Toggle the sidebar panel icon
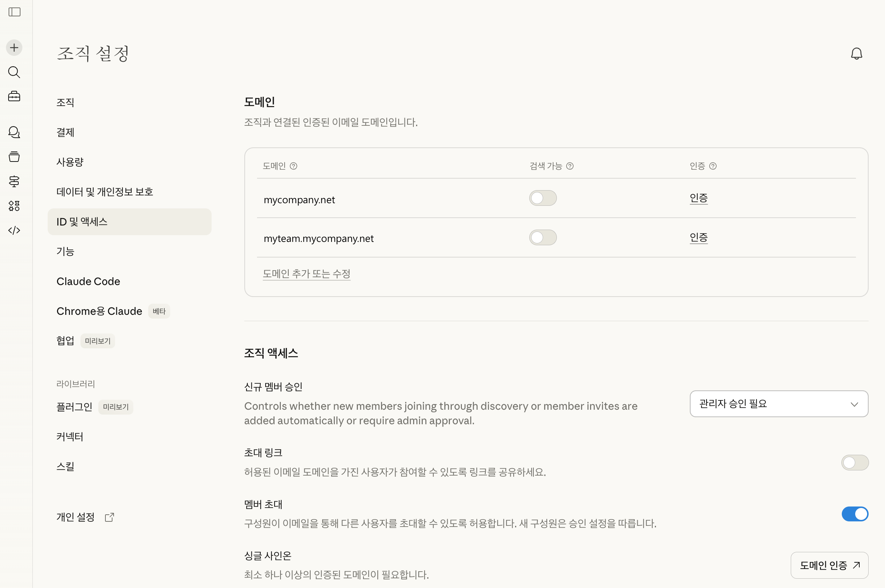This screenshot has height=588, width=885. 14,12
